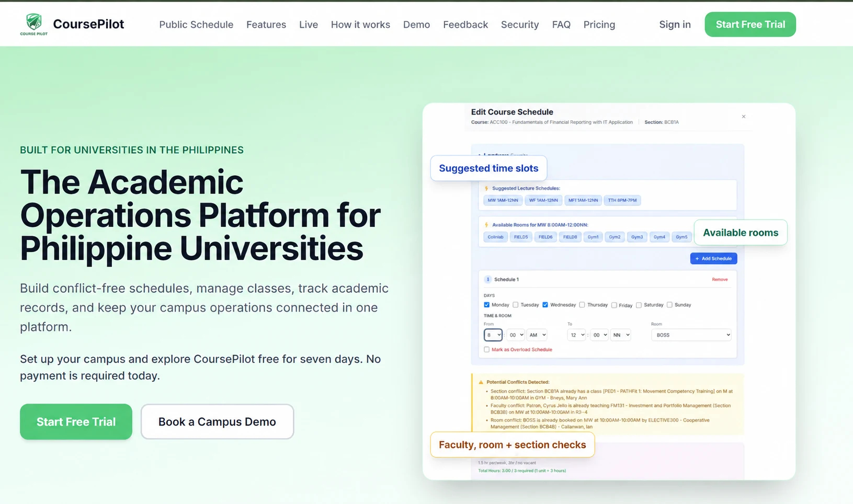This screenshot has height=504, width=853.
Task: Enable the Tuesday checkbox
Action: (516, 305)
